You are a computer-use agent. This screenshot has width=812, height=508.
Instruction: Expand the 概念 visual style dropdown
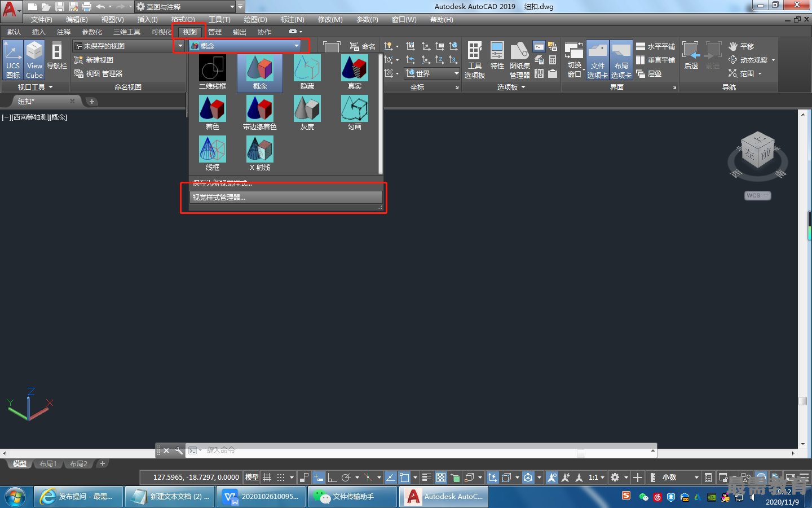297,46
